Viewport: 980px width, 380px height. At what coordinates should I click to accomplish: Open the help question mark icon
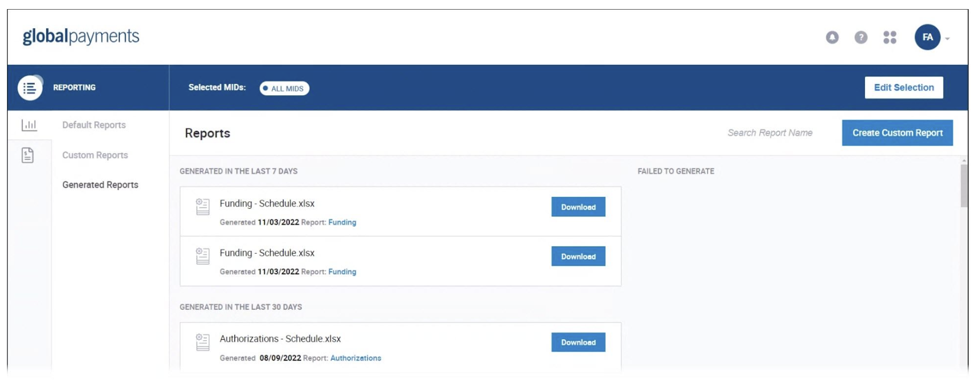pos(861,37)
